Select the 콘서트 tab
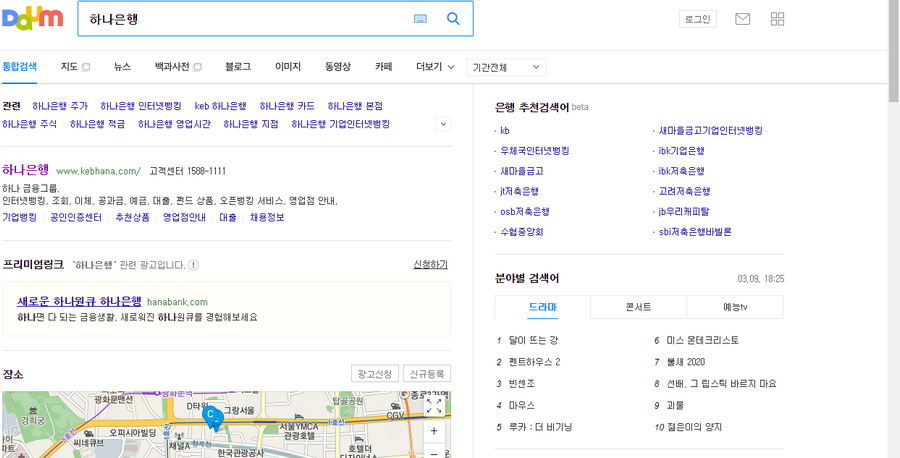This screenshot has height=458, width=900. 638,307
